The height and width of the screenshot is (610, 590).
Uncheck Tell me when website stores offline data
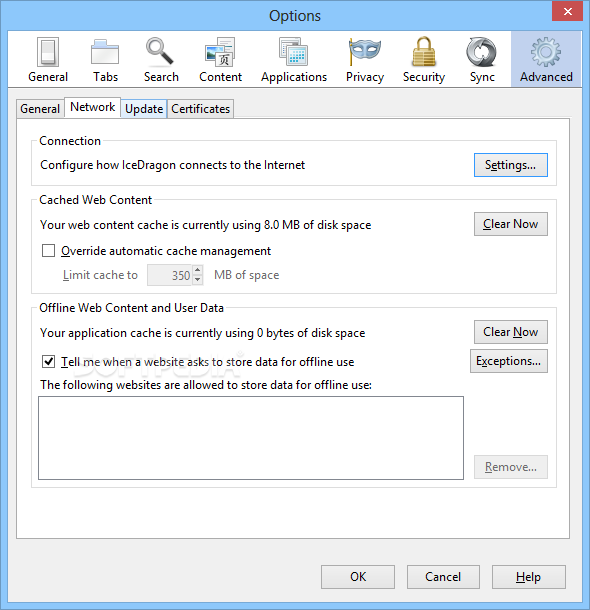48,361
